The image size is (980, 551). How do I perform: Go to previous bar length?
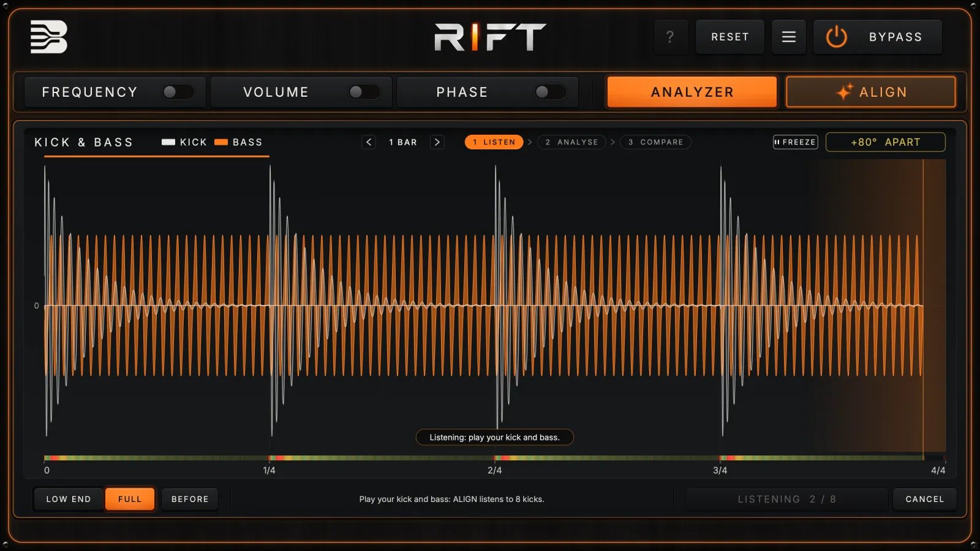coord(369,142)
